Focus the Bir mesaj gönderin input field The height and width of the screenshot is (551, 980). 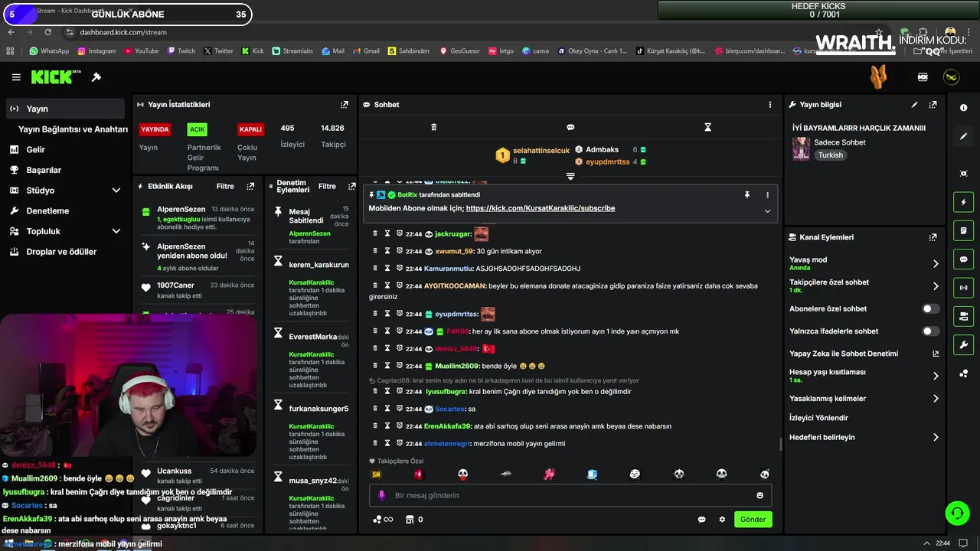(x=570, y=495)
